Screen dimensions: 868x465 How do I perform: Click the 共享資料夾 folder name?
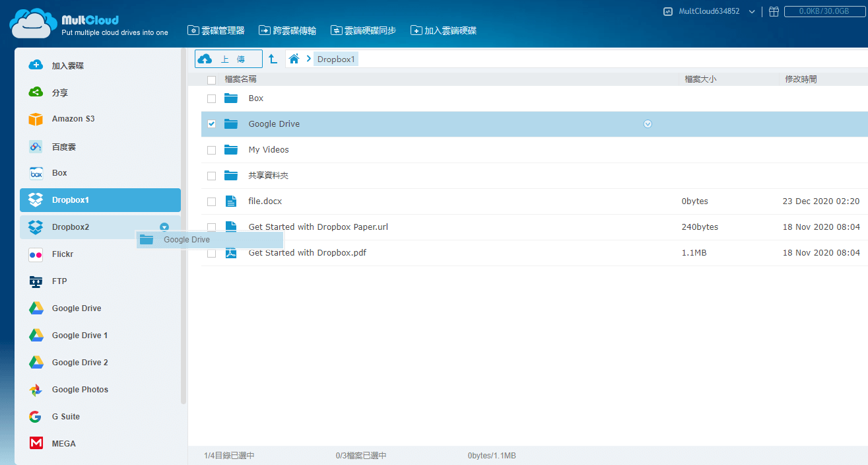(x=269, y=176)
